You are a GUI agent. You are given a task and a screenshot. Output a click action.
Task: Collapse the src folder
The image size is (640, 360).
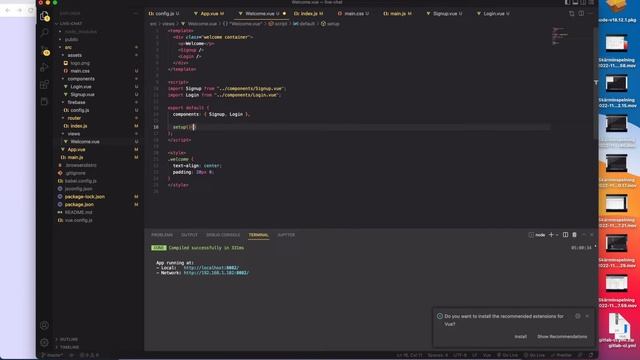[68, 47]
